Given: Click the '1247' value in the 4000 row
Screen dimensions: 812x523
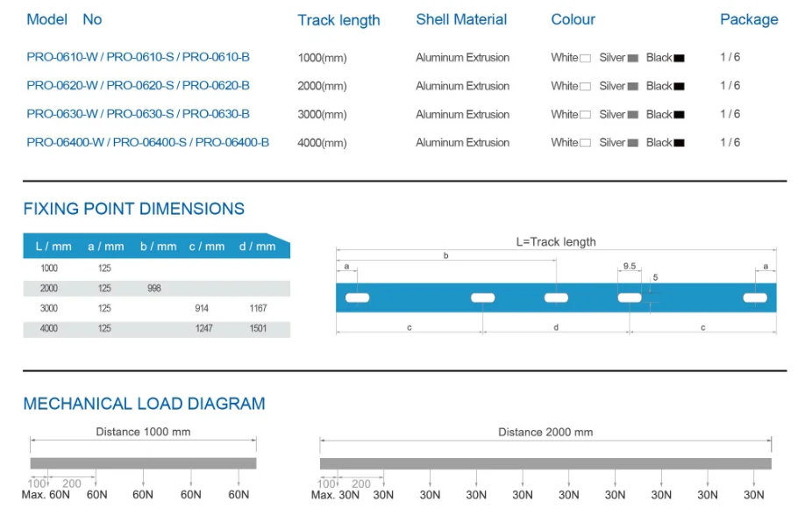Looking at the screenshot, I should [x=203, y=328].
